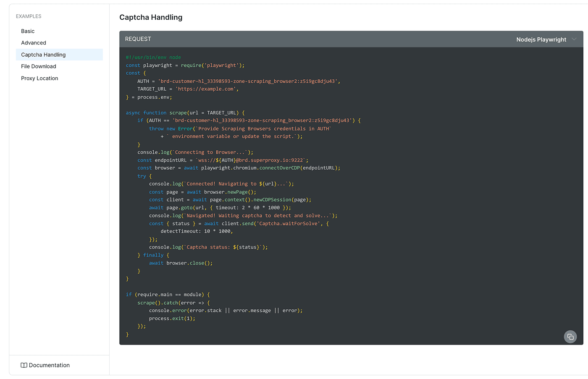The image size is (588, 379).
Task: Click the book icon beside Documentation
Action: 24,365
